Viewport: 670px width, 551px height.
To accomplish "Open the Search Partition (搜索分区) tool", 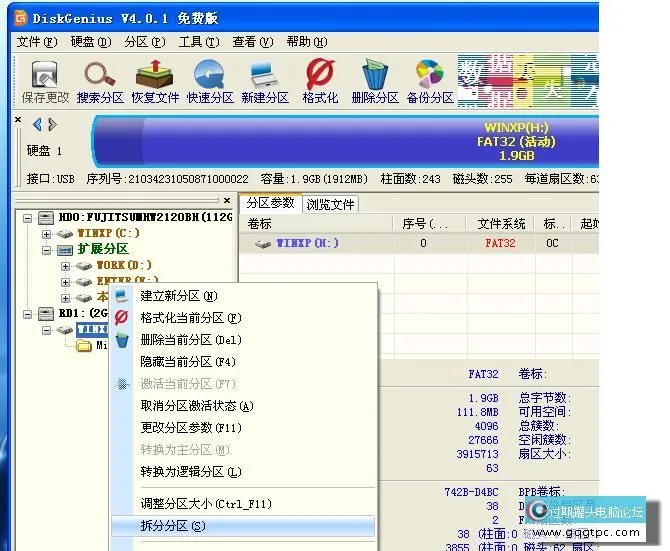I will coord(100,75).
